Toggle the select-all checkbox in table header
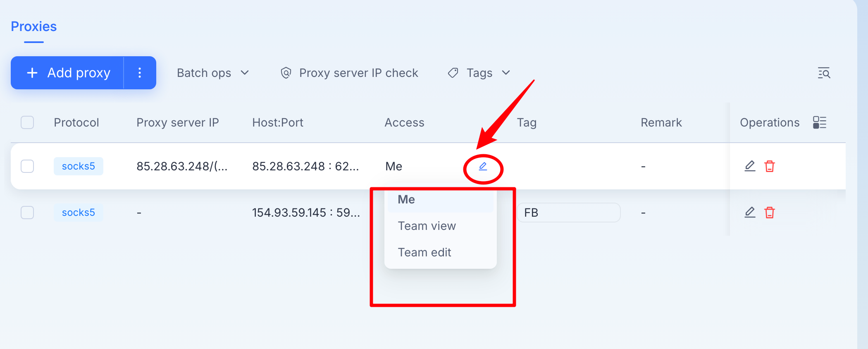 tap(27, 122)
